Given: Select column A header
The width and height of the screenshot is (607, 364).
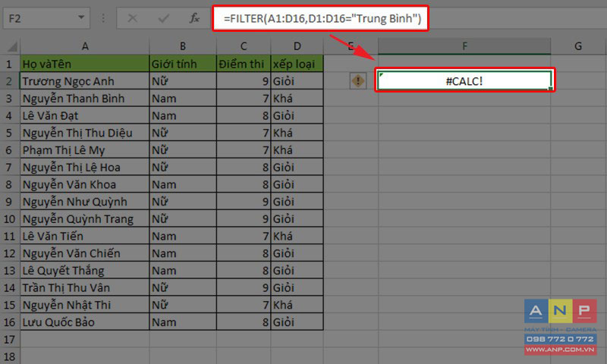Looking at the screenshot, I should click(x=85, y=46).
